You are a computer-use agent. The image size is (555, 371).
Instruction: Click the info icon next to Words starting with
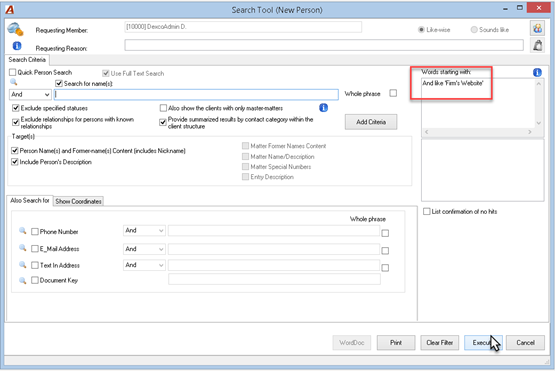[x=537, y=72]
